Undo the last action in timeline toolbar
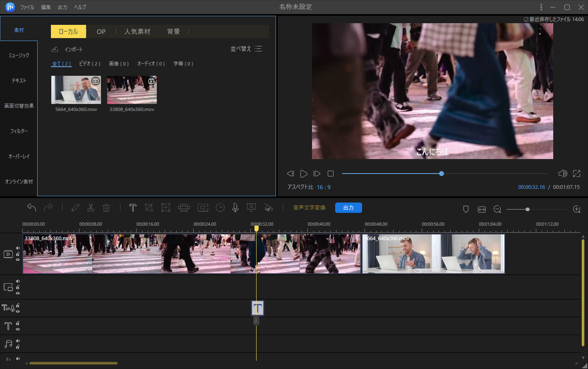 [x=31, y=207]
